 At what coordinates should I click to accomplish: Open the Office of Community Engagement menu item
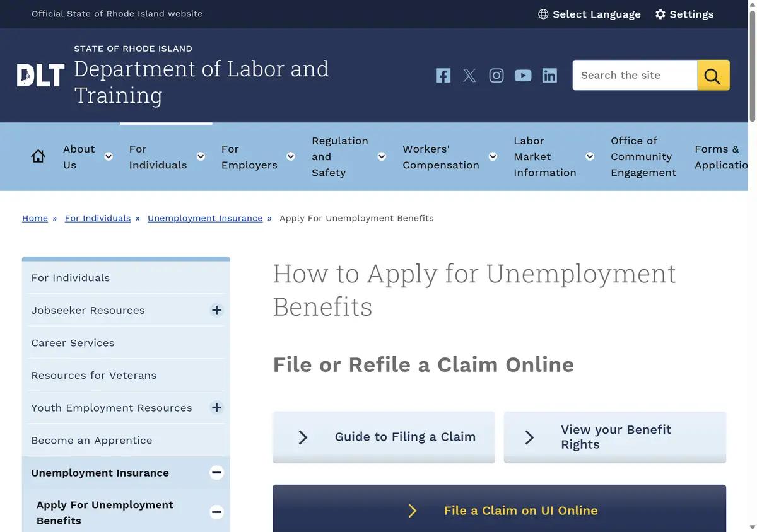tap(643, 156)
